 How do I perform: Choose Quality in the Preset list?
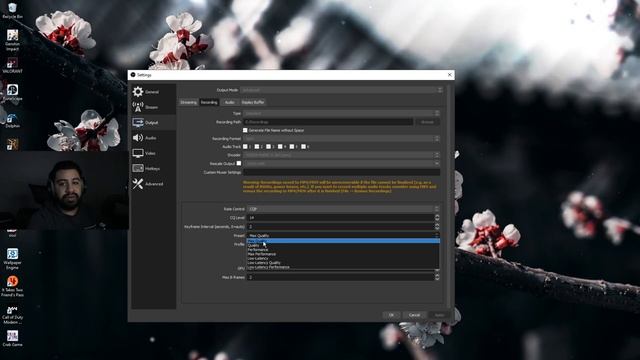(343, 245)
